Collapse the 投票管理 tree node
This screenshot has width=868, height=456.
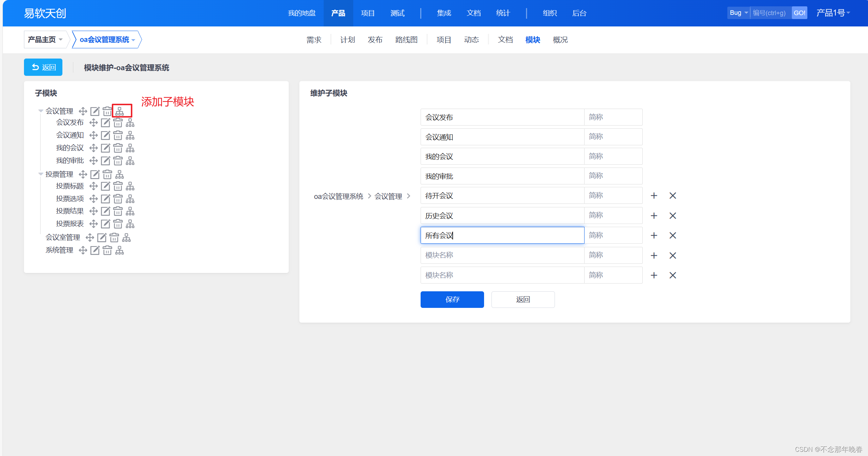coord(41,174)
